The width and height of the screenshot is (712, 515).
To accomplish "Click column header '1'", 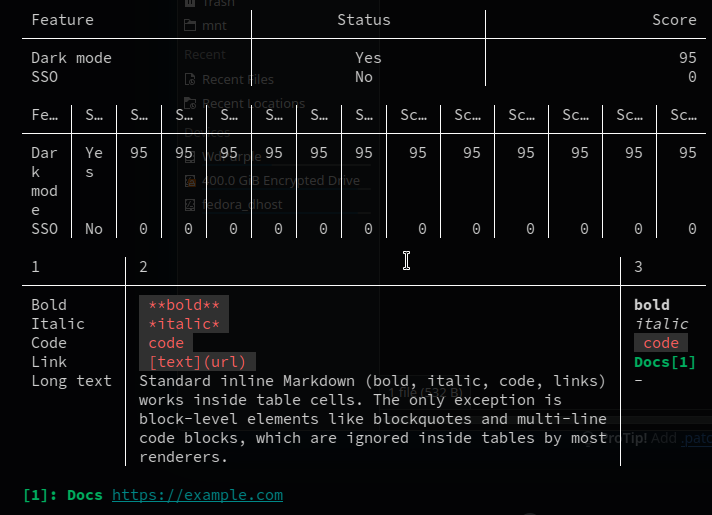I will point(35,267).
